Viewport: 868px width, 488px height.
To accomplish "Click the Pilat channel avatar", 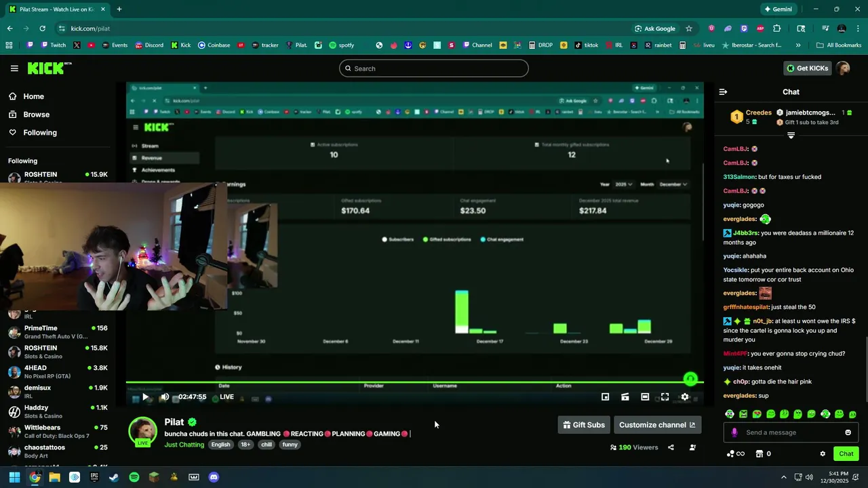I will tap(143, 431).
